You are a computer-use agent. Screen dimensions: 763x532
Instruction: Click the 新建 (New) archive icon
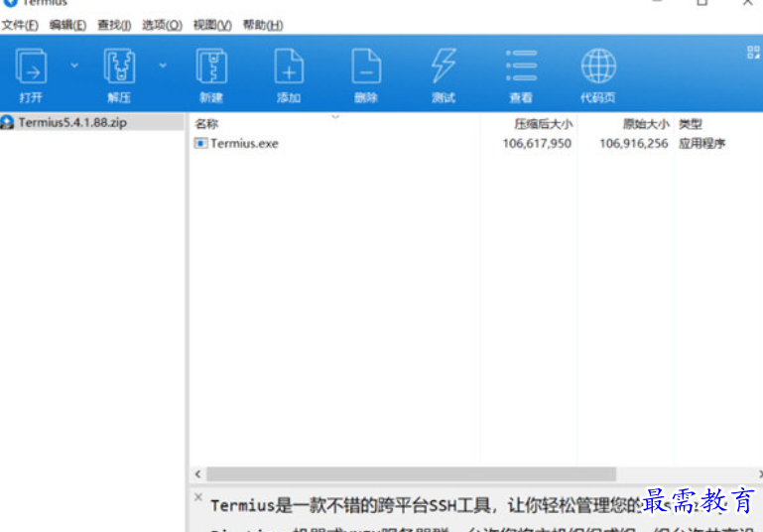coord(210,67)
